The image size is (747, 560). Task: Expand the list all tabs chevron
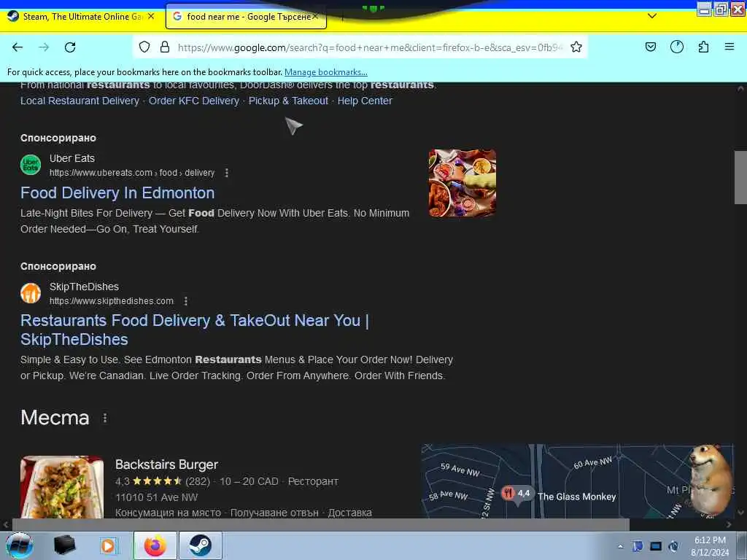coord(652,16)
